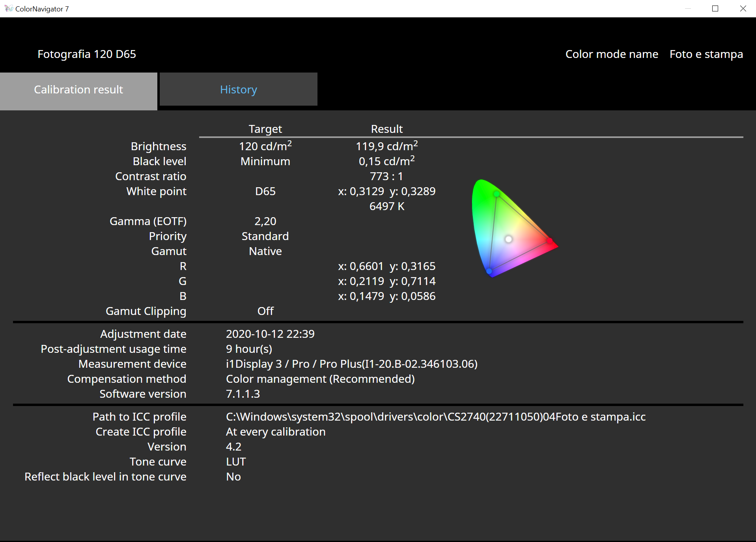Viewport: 756px width, 542px height.
Task: Click the 'Standard' priority value
Action: click(265, 236)
